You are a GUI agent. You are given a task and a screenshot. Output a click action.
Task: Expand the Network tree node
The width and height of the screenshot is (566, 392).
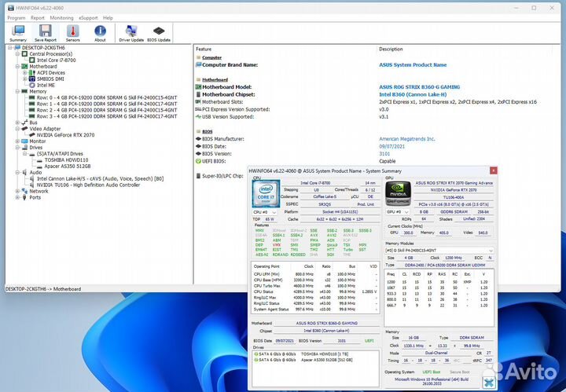point(17,191)
